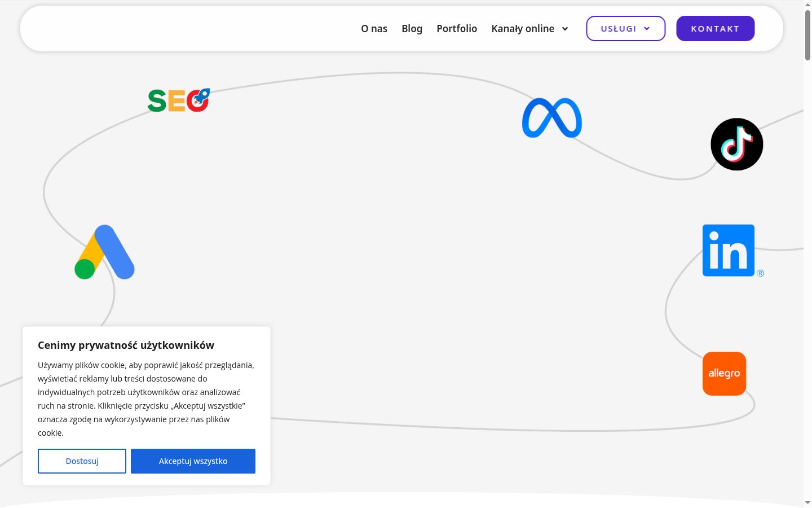Click the LinkedIn logo

(732, 251)
